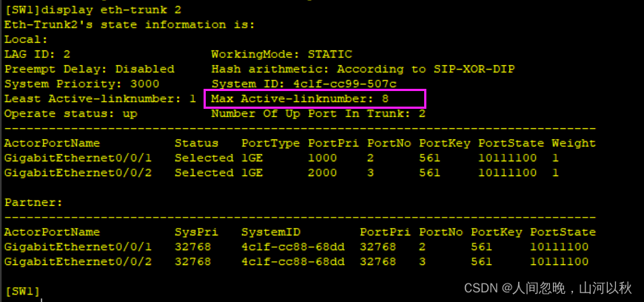The height and width of the screenshot is (302, 644).
Task: Click the Local GigabitEthernet0/0/1 row name
Action: [78, 158]
